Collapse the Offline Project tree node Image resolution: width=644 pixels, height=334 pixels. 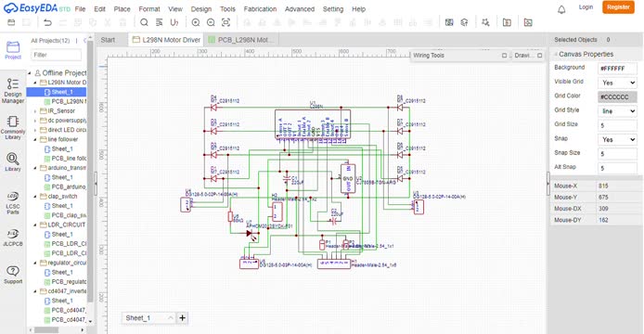pyautogui.click(x=30, y=73)
